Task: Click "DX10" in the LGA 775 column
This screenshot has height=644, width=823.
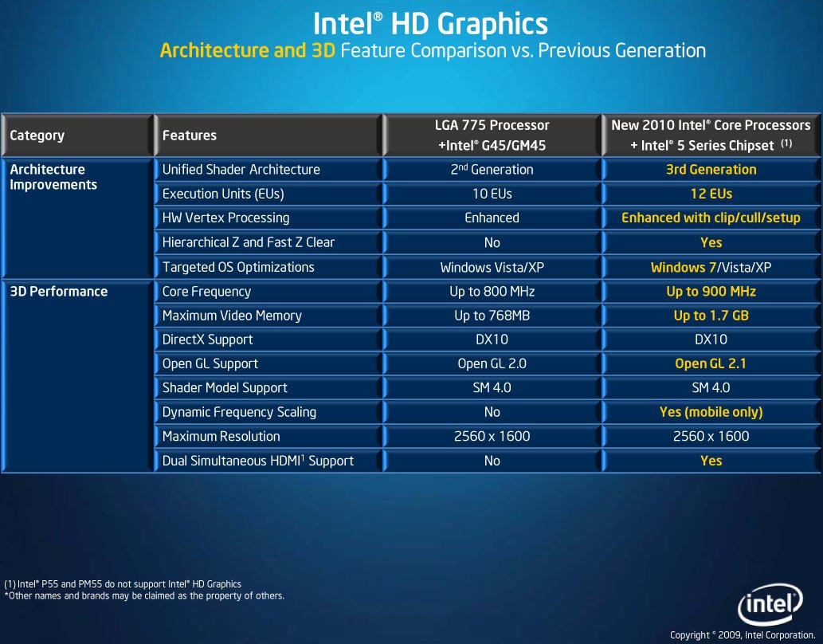Action: 492,340
